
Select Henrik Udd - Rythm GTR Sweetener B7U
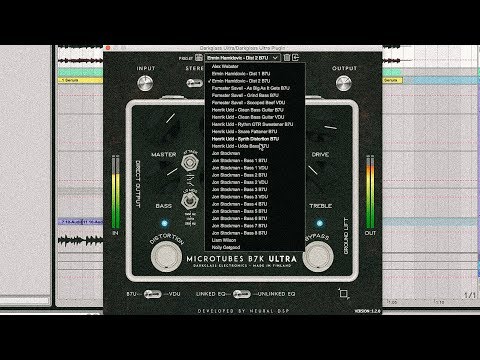(x=255, y=124)
